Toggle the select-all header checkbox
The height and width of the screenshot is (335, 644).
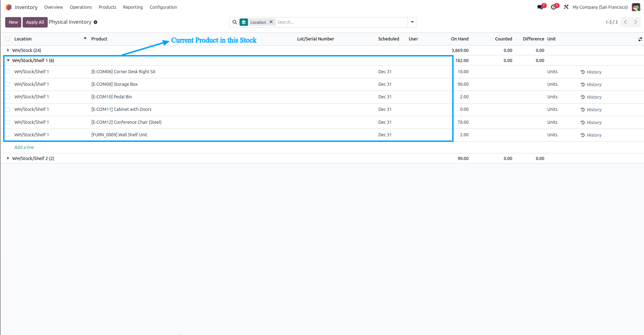[8, 39]
